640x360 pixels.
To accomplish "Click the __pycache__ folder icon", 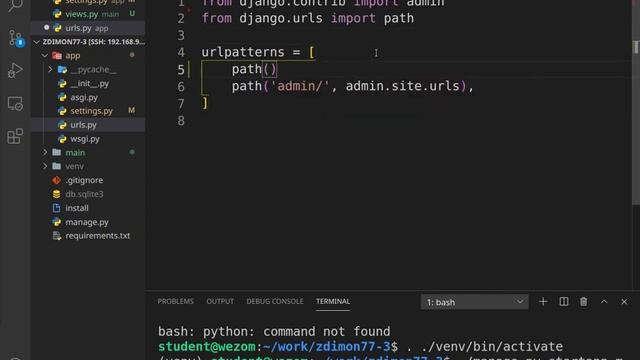I will [x=62, y=69].
